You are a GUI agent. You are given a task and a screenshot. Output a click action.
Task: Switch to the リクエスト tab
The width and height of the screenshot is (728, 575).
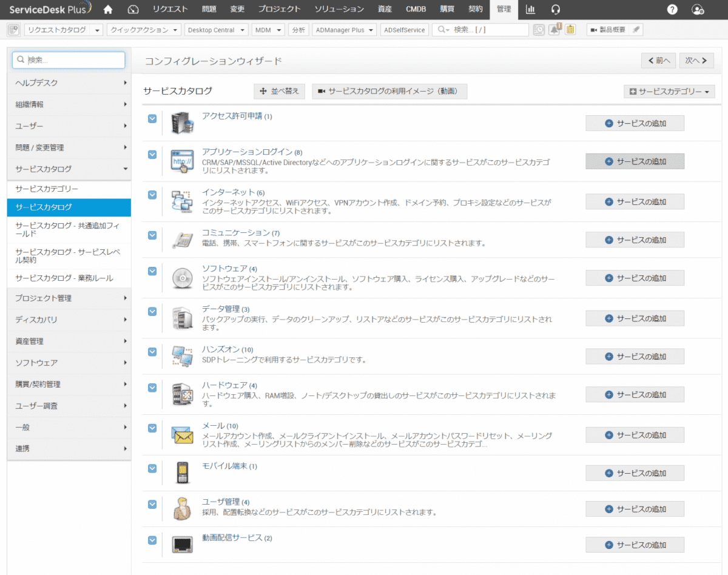[170, 9]
